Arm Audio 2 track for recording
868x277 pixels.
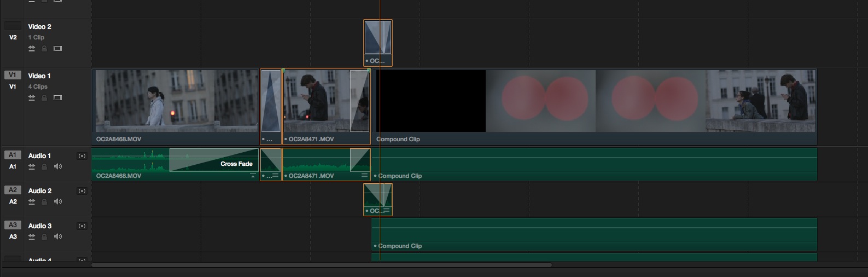(82, 191)
